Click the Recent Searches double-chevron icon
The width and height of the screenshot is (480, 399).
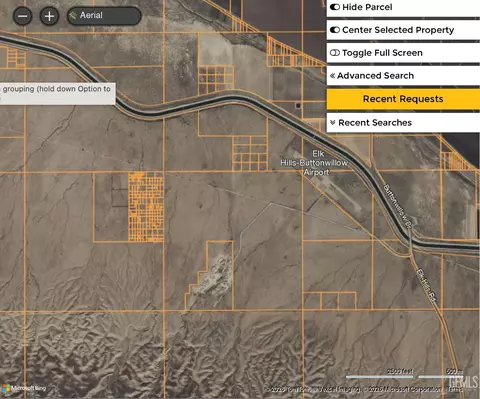tap(332, 123)
